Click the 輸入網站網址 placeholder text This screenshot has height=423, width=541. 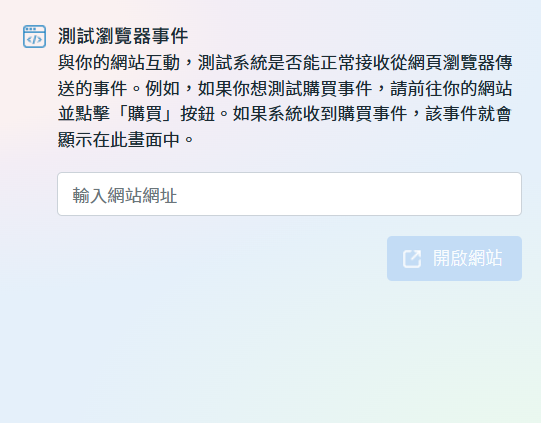point(125,195)
